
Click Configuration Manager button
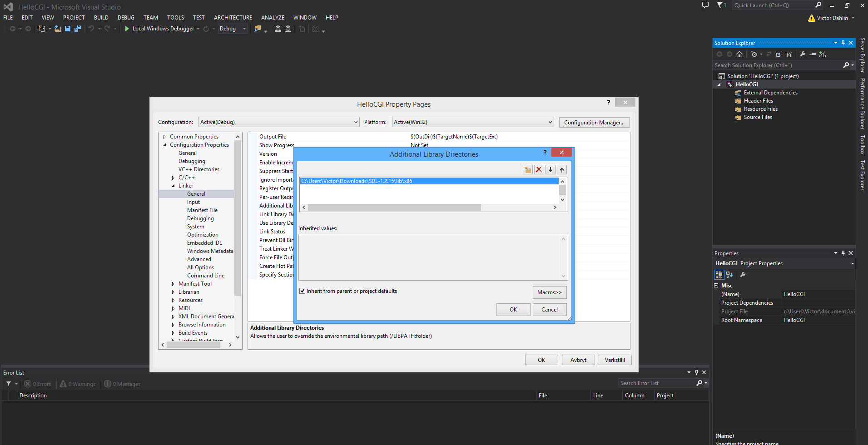(594, 122)
